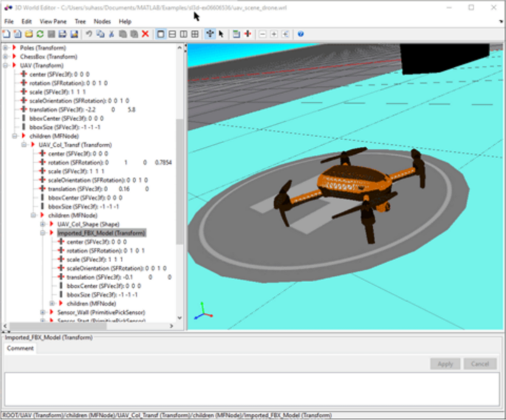Click the green Reload file icon
The height and width of the screenshot is (420, 506).
point(40,34)
